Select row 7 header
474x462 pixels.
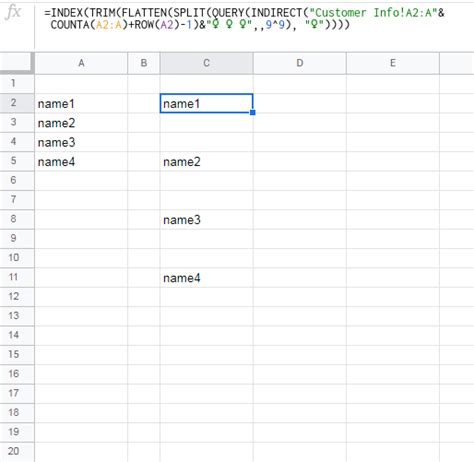[17, 200]
